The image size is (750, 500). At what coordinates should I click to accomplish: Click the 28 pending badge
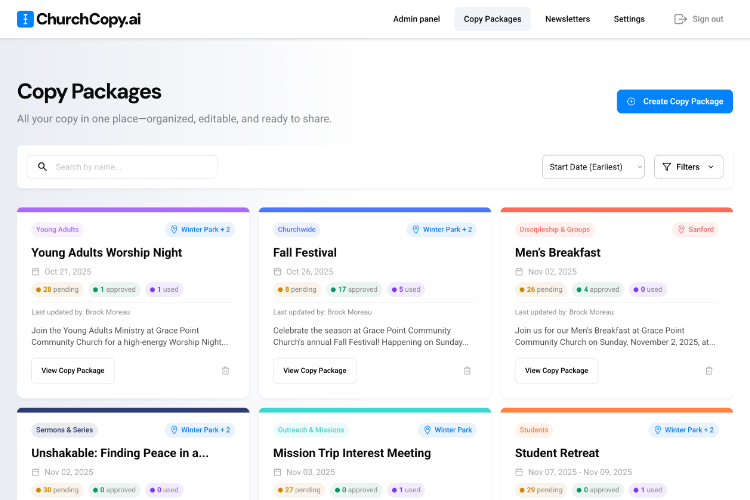pos(57,289)
